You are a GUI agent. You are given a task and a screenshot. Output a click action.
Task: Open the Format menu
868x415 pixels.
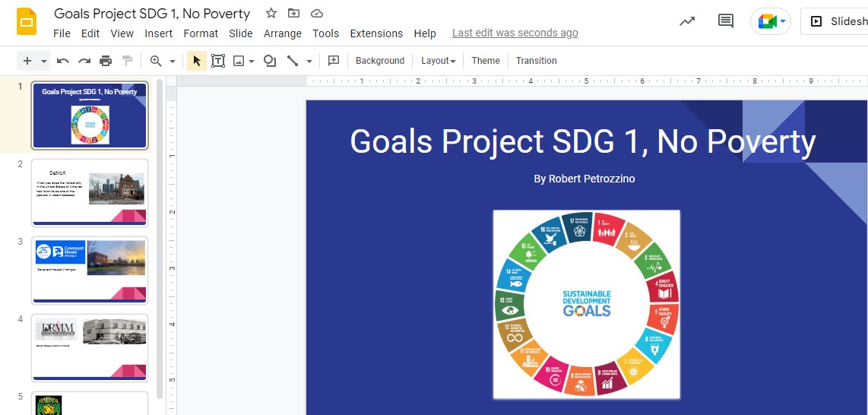point(201,33)
